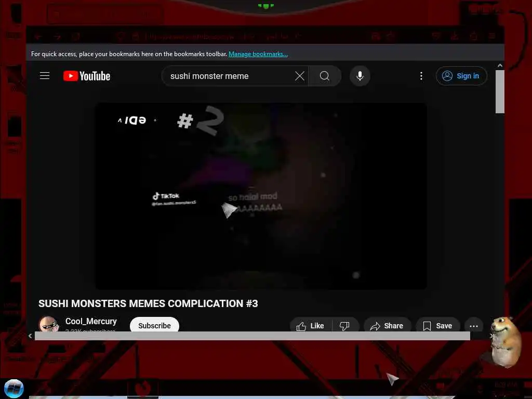Viewport: 532px width, 399px height.
Task: Reload the page with the browser refresh icon
Action: tap(76, 36)
